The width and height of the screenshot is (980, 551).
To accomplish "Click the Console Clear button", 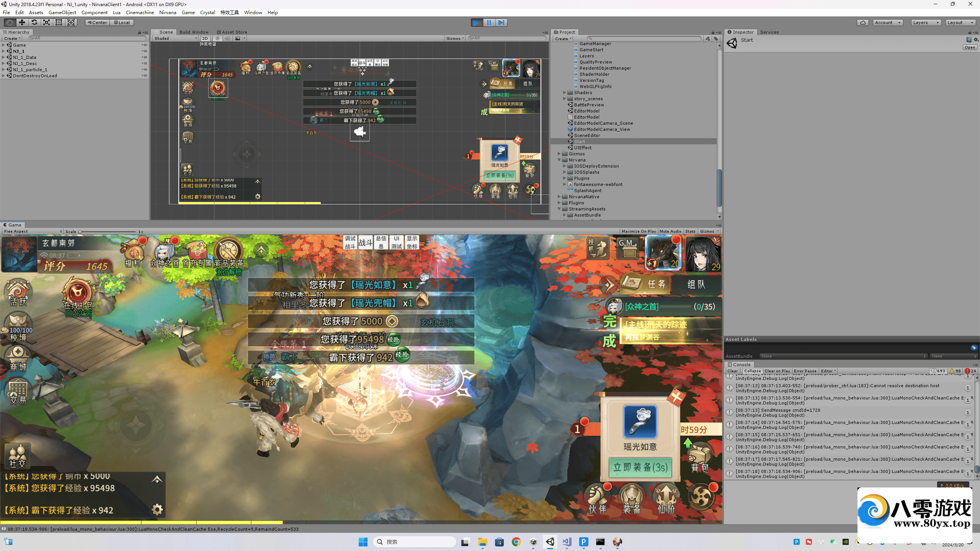I will coord(732,371).
